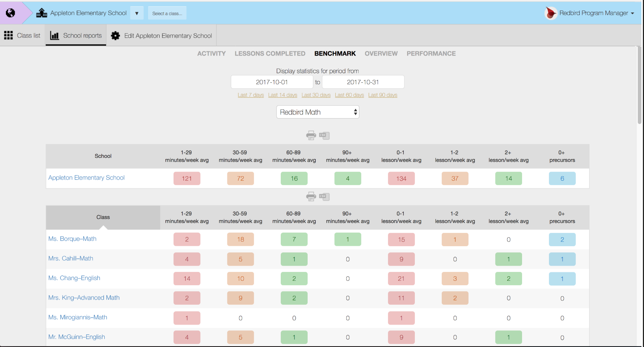Sort class table by 1-2 lesson/week avg
The width and height of the screenshot is (644, 347).
(455, 217)
